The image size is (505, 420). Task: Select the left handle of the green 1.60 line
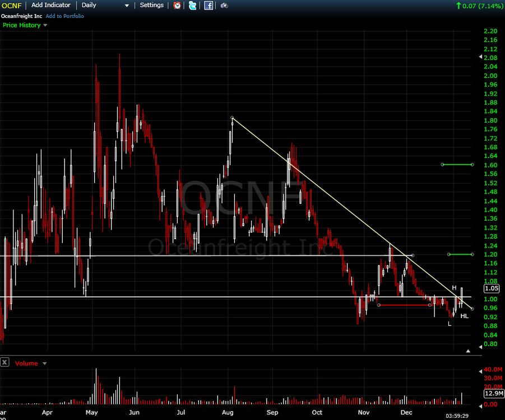coord(443,165)
